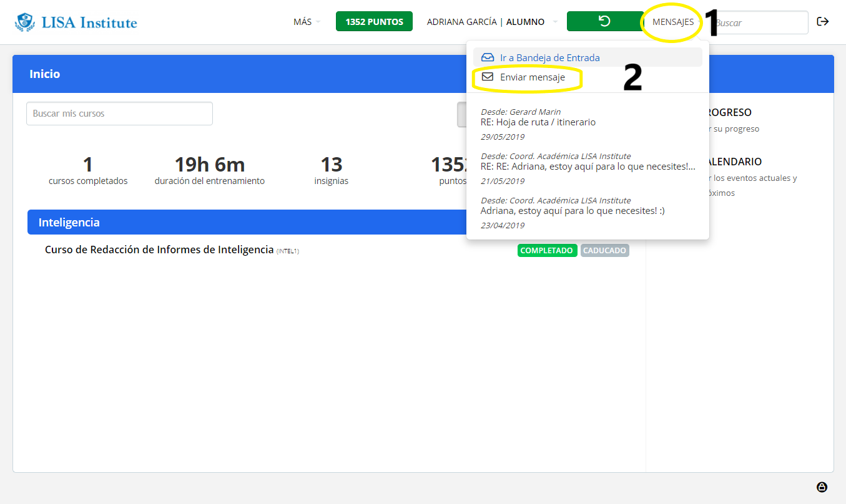Open the 23/04/2019 Adriana message
This screenshot has width=846, height=504.
pyautogui.click(x=572, y=211)
